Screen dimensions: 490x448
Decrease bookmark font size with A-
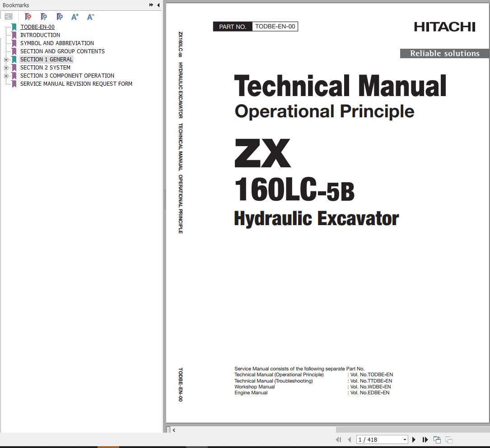click(91, 17)
